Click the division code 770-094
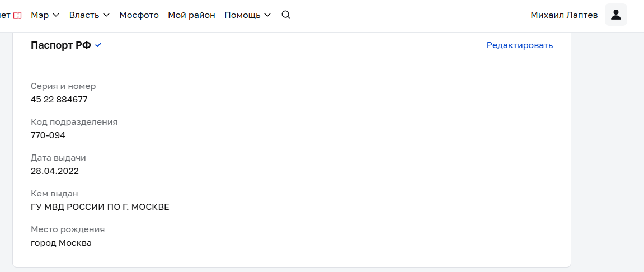Image resolution: width=644 pixels, height=272 pixels. click(48, 135)
